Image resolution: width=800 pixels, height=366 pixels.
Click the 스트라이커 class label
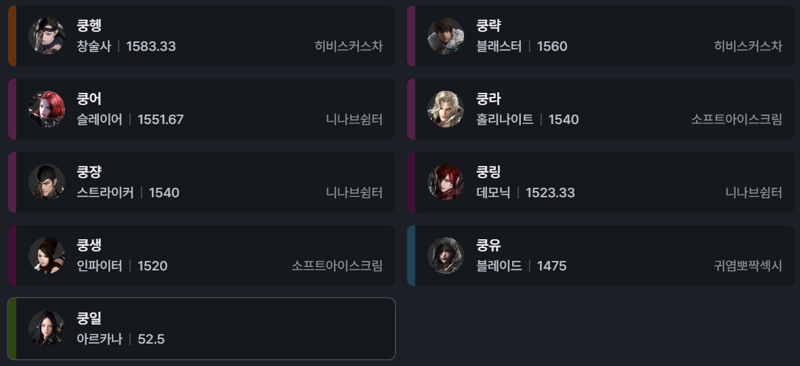point(105,193)
